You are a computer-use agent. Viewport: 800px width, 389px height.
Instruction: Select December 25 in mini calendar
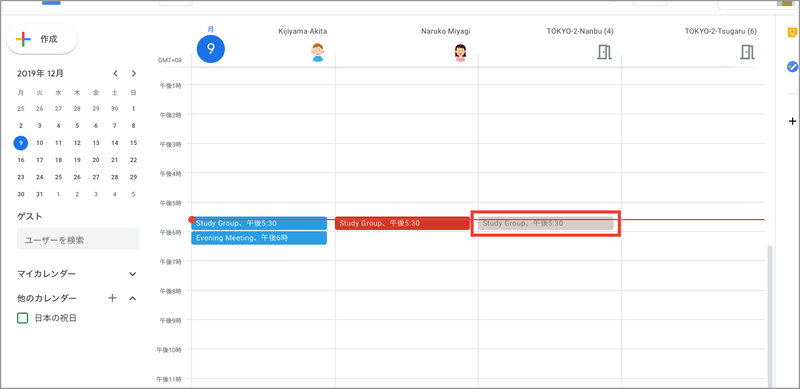59,177
